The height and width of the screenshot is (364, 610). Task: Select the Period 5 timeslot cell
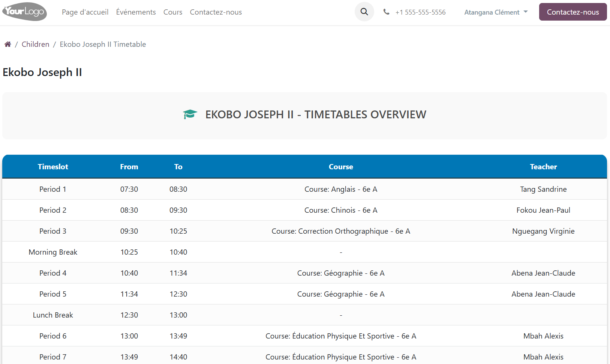pyautogui.click(x=53, y=294)
